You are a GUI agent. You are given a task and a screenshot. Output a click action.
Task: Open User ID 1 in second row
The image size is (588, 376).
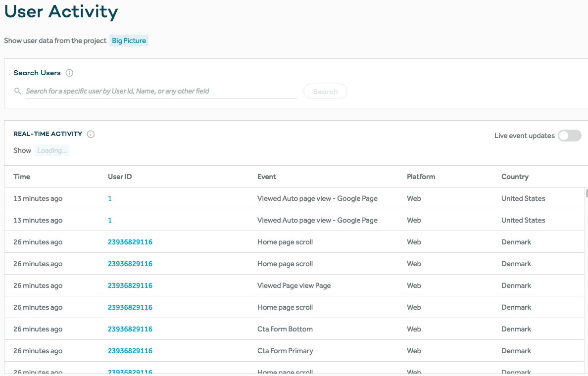click(110, 220)
